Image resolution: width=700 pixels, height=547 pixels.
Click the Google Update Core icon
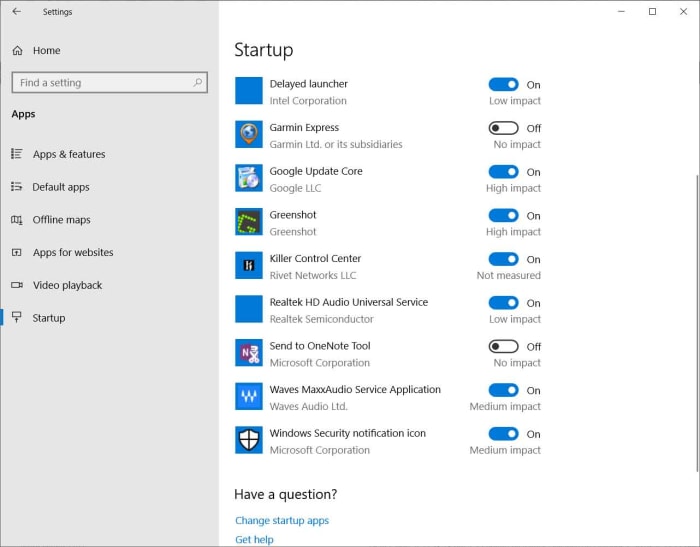tap(248, 179)
